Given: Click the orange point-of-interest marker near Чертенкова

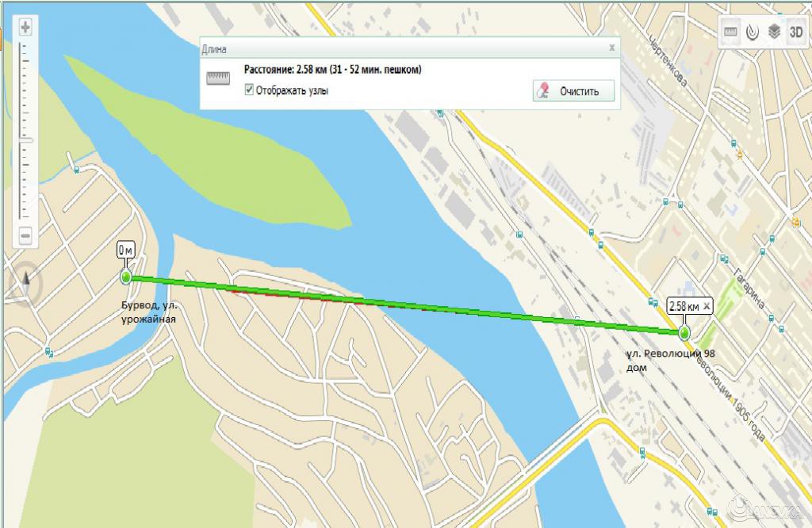Looking at the screenshot, I should tap(740, 155).
